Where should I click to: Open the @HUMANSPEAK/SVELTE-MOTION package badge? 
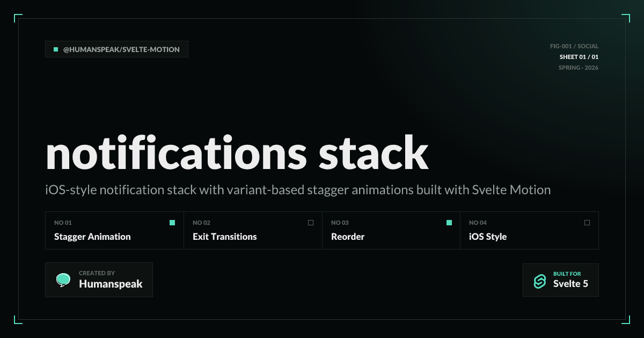117,49
